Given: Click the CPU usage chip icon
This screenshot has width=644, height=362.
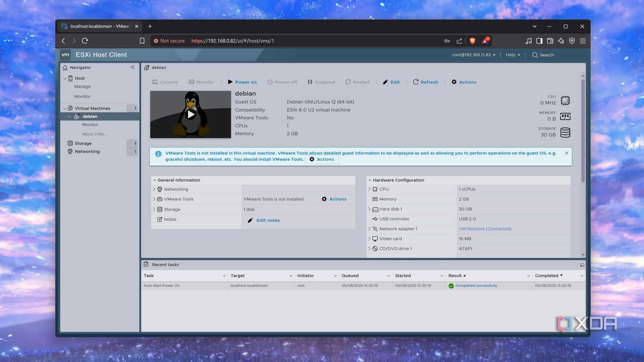Looking at the screenshot, I should (565, 100).
